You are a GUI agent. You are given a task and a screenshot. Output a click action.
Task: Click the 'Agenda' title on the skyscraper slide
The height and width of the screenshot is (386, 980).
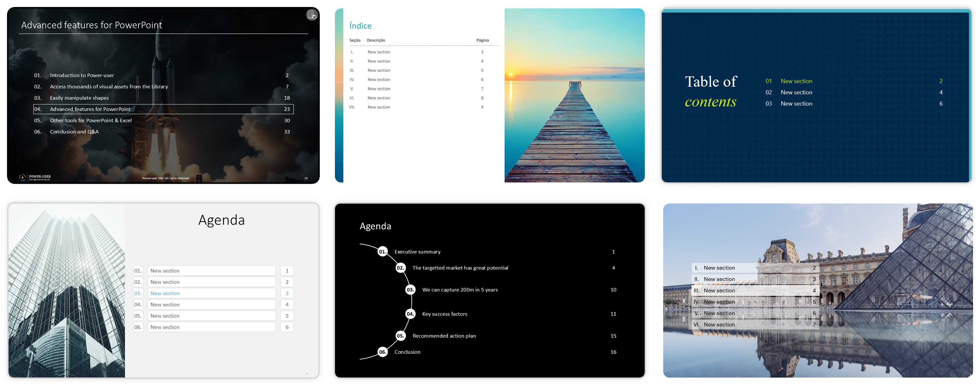222,220
